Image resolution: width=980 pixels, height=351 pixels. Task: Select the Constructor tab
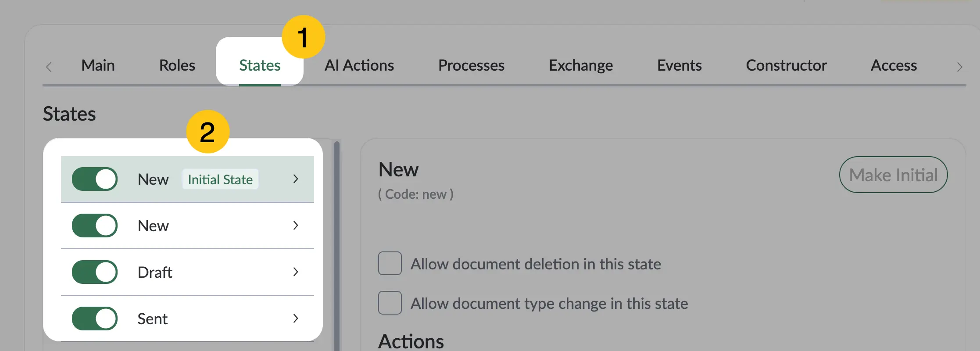[x=786, y=65]
